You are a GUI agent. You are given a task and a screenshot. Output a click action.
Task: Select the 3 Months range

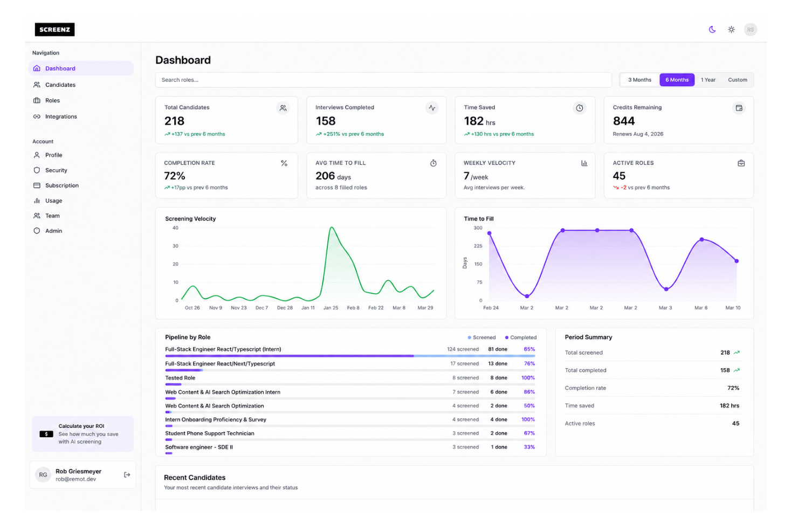click(639, 80)
